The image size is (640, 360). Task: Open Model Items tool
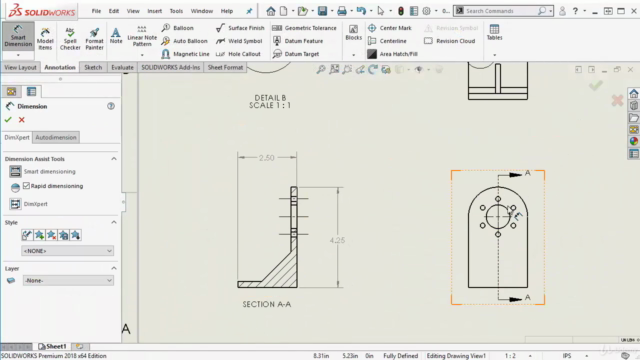tap(45, 38)
